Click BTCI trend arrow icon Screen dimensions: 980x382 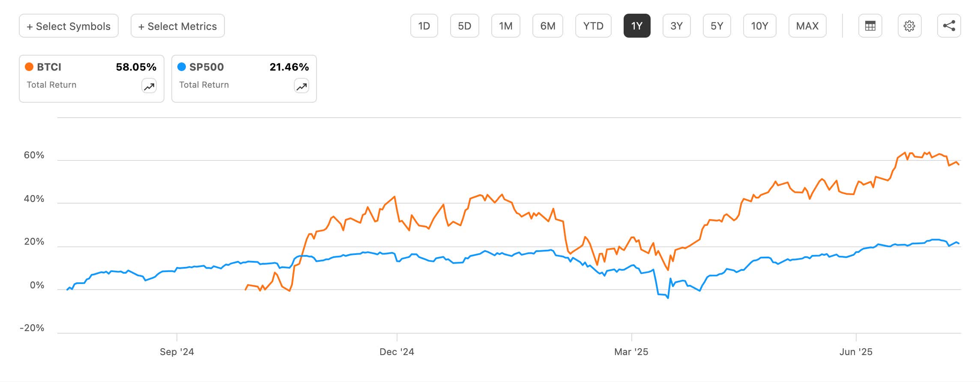click(149, 86)
